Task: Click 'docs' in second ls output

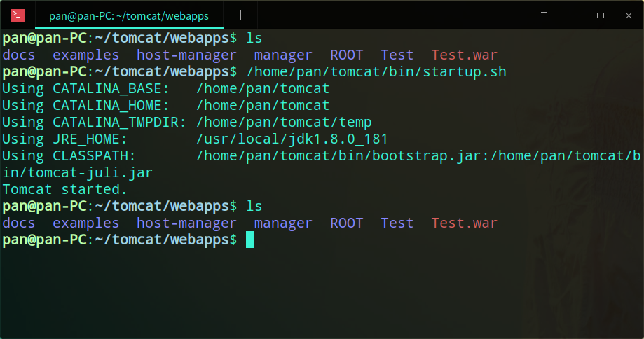Action: (19, 223)
